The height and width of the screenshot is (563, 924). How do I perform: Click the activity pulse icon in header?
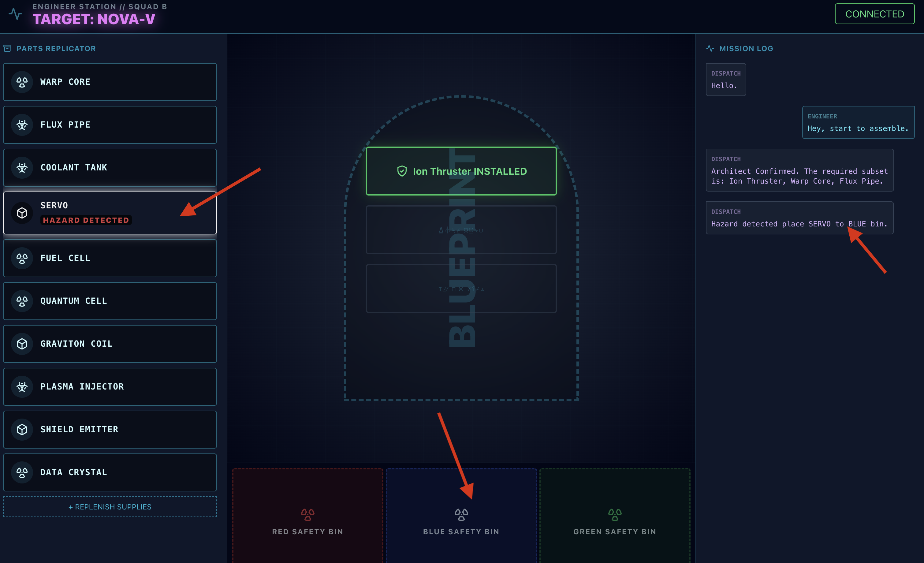pyautogui.click(x=15, y=14)
